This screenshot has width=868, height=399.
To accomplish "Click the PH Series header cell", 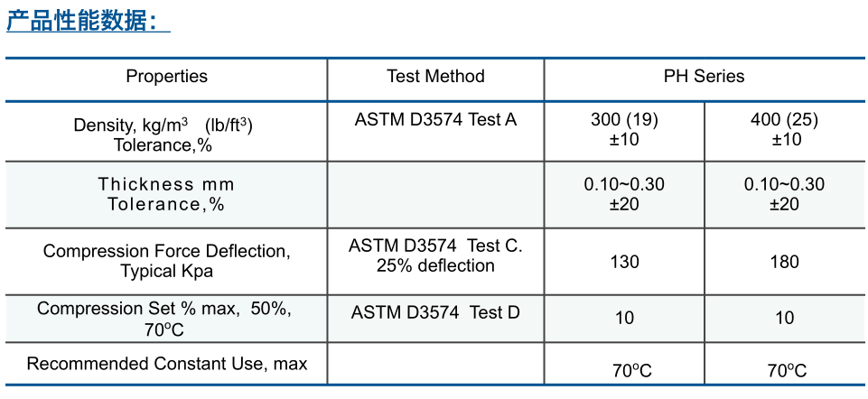I will pos(705,77).
